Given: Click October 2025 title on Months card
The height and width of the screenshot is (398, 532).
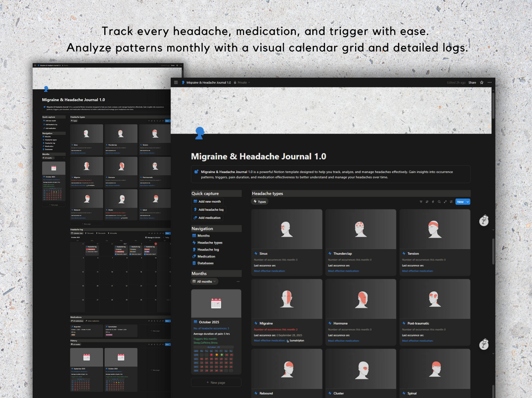Looking at the screenshot, I should 209,322.
